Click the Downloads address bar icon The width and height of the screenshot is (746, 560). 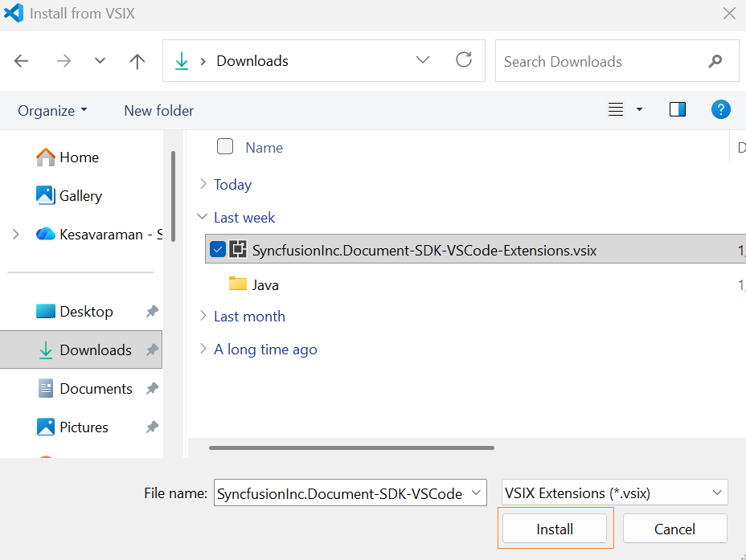click(x=182, y=61)
